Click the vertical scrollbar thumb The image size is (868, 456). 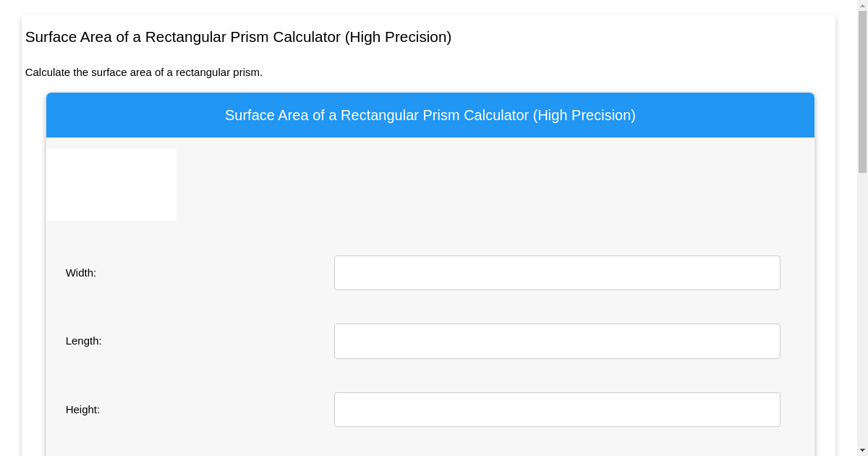click(862, 90)
